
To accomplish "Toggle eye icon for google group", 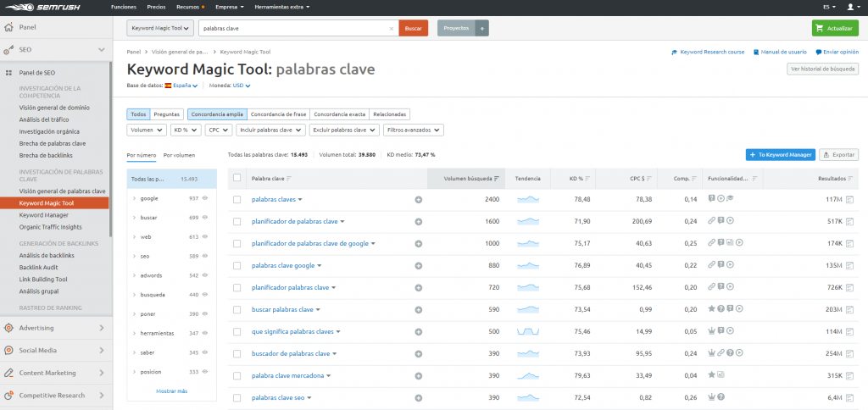I will click(205, 198).
